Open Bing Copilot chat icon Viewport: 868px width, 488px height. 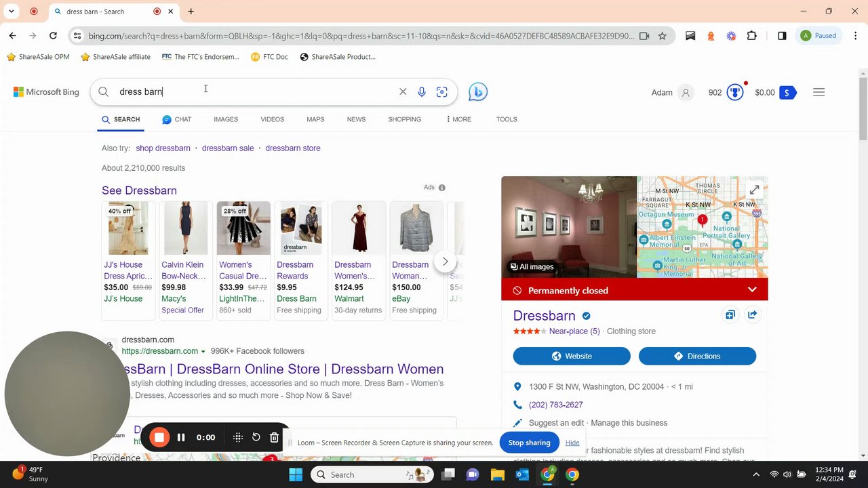pyautogui.click(x=478, y=91)
